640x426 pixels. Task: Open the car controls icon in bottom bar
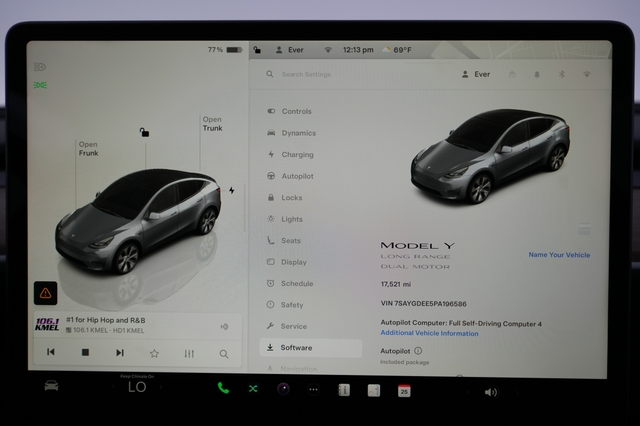tap(51, 386)
